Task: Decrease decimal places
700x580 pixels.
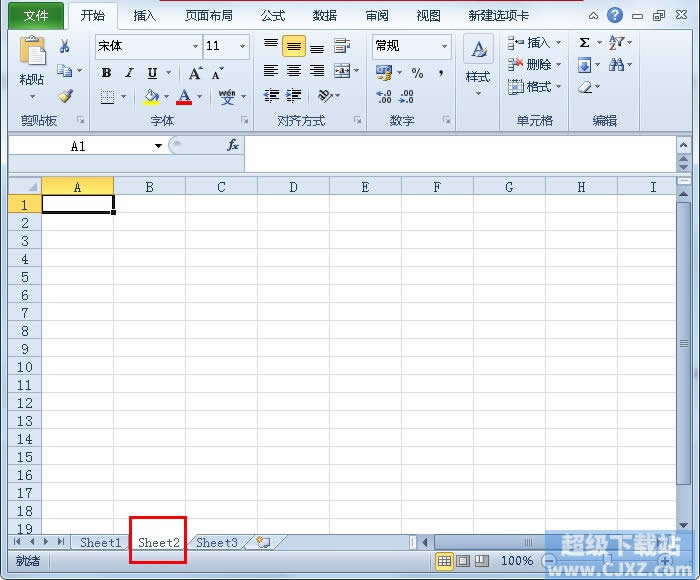Action: pyautogui.click(x=406, y=96)
